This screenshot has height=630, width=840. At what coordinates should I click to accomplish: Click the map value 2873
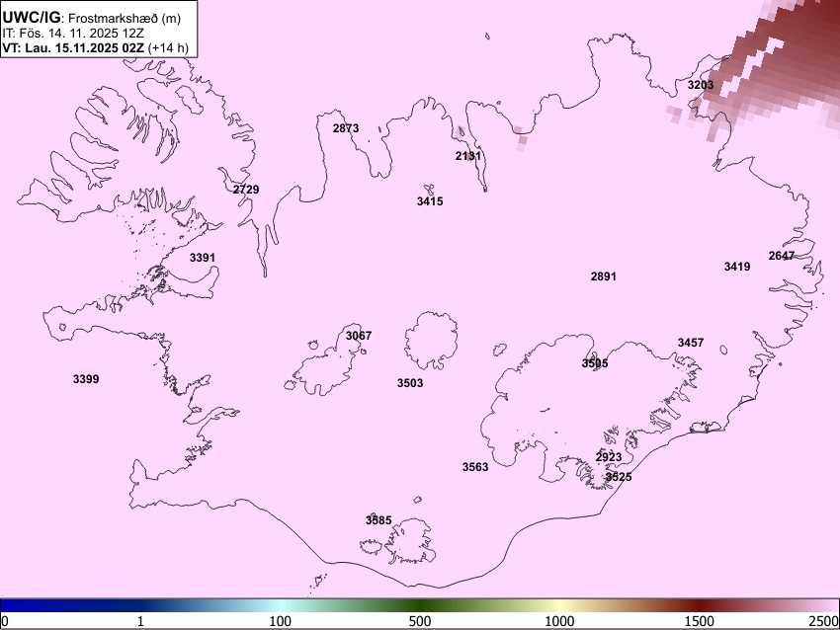pos(346,128)
